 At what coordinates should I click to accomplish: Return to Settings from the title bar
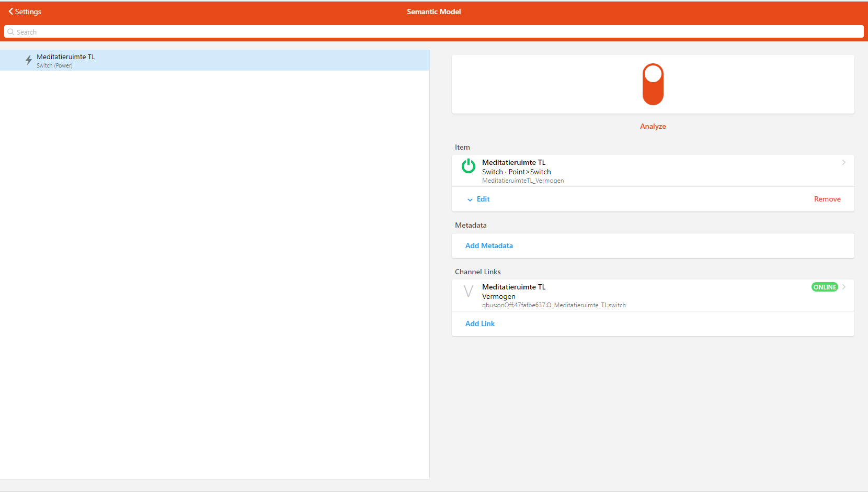click(x=24, y=11)
